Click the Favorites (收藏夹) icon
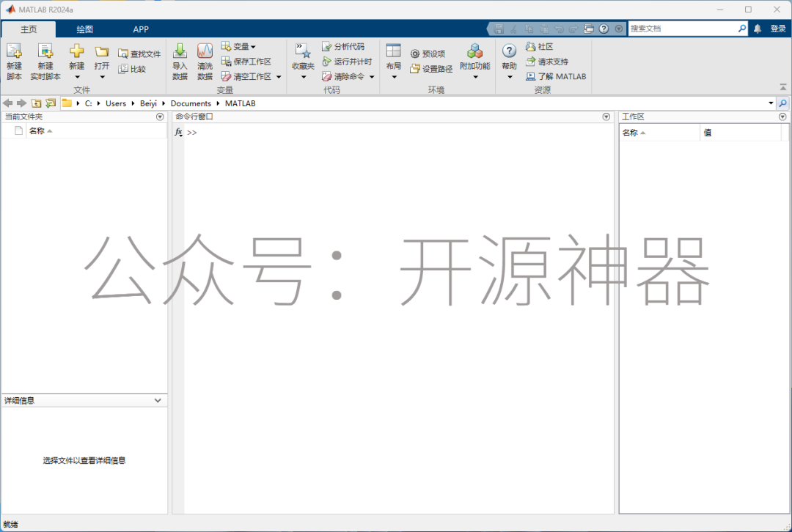 303,51
